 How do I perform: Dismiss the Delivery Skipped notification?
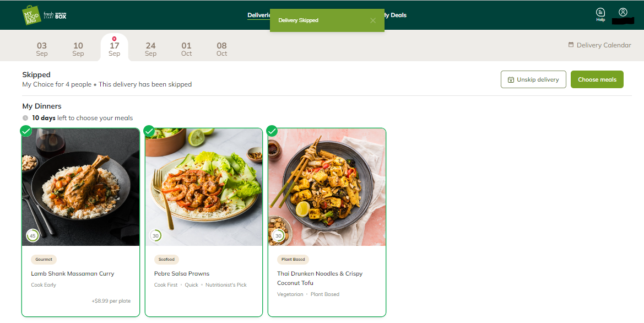pyautogui.click(x=373, y=20)
